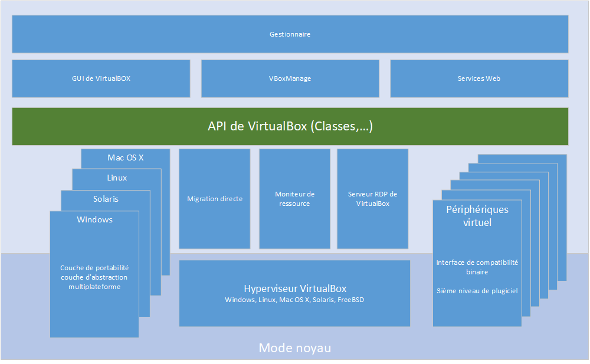
Task: Click the green API de VirtualBox bar
Action: point(290,126)
